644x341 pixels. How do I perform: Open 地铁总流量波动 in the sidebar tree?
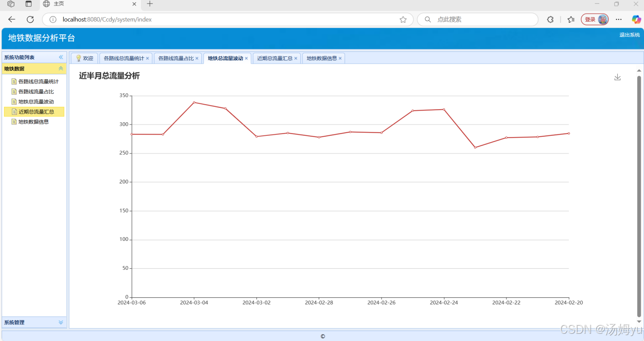point(36,101)
